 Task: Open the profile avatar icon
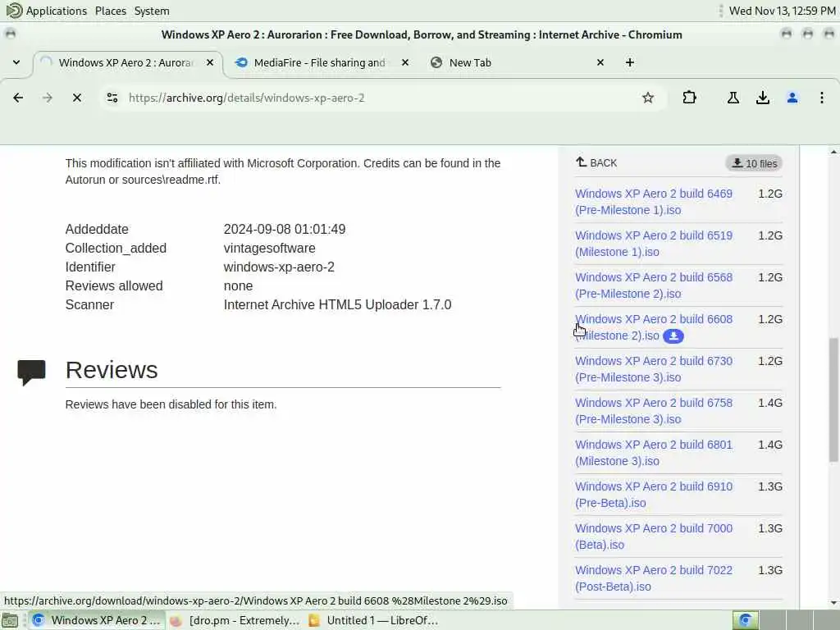click(792, 98)
